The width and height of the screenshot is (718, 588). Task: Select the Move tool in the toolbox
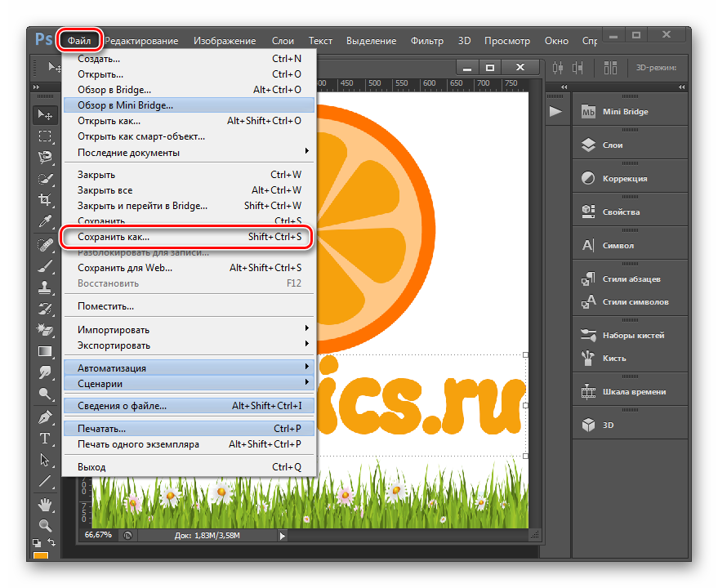click(x=45, y=115)
